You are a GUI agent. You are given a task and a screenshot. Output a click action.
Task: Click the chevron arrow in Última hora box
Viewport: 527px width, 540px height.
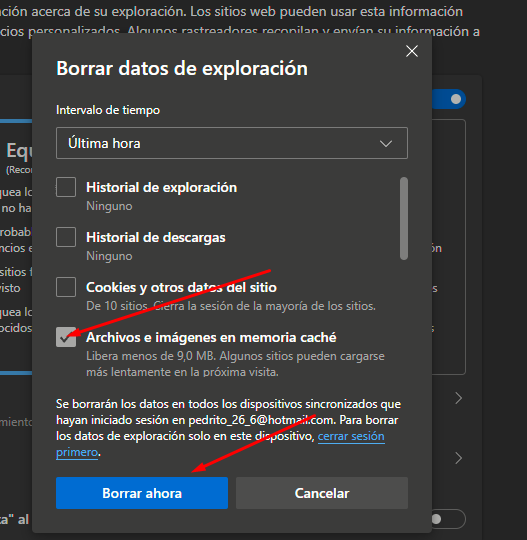tap(386, 143)
